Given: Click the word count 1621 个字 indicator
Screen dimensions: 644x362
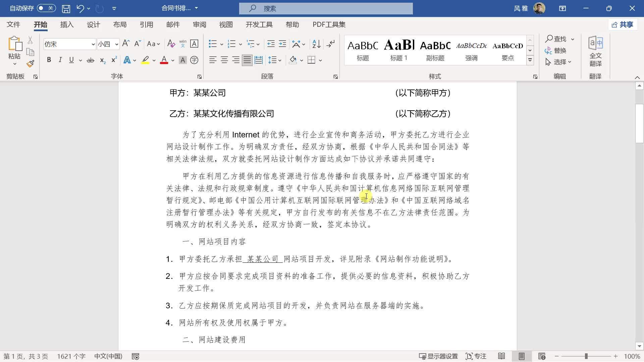Looking at the screenshot, I should pos(71,356).
